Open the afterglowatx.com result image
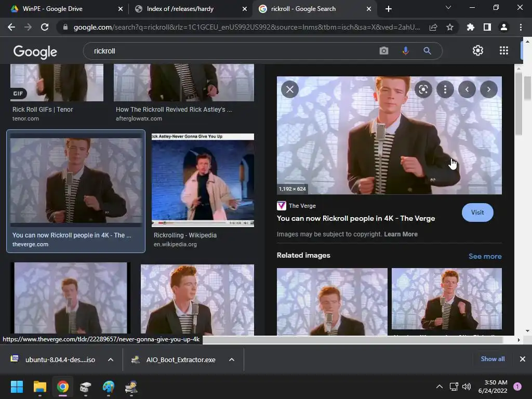Image resolution: width=532 pixels, height=399 pixels. 184,83
